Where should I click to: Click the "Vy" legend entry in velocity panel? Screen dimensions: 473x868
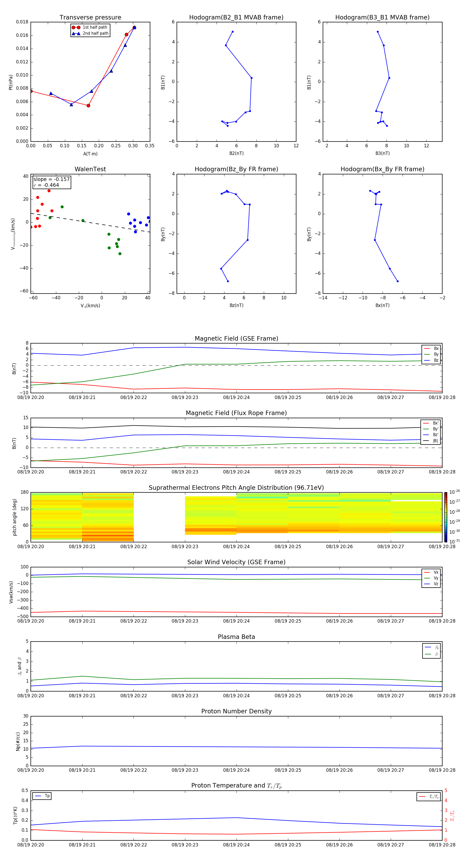tap(431, 578)
